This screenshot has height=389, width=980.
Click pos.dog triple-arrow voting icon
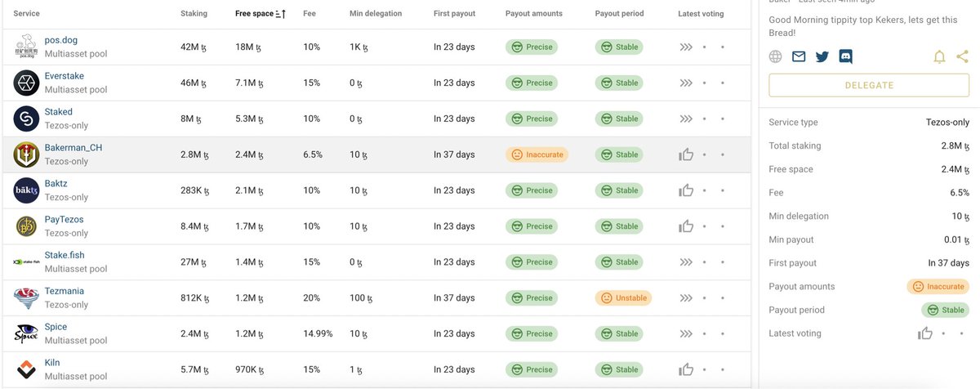[x=686, y=47]
